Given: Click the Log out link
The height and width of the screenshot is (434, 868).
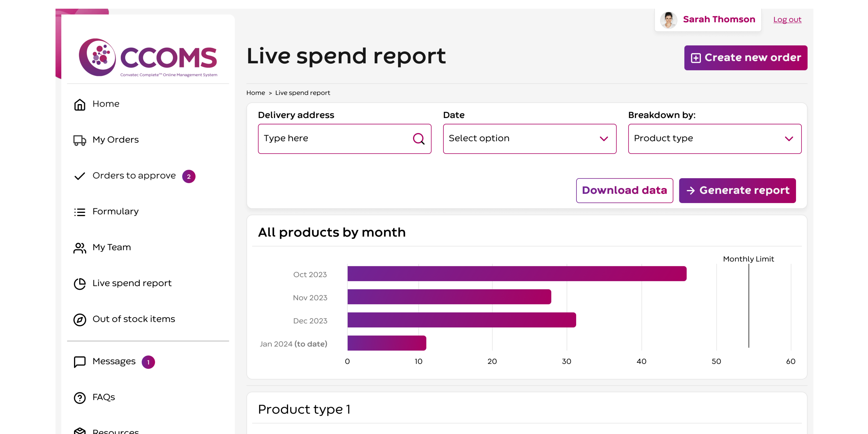Looking at the screenshot, I should [787, 20].
